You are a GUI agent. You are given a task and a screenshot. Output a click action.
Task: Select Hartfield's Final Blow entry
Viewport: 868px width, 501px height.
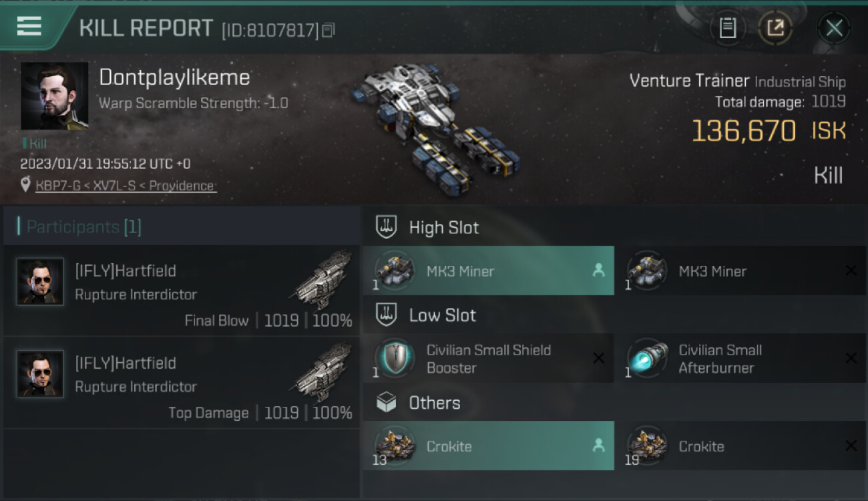(182, 291)
